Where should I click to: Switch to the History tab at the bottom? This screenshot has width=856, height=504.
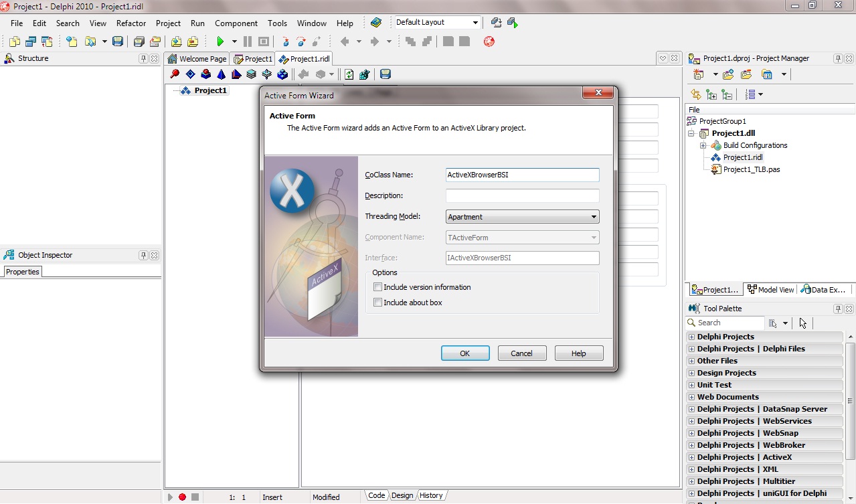[x=431, y=495]
